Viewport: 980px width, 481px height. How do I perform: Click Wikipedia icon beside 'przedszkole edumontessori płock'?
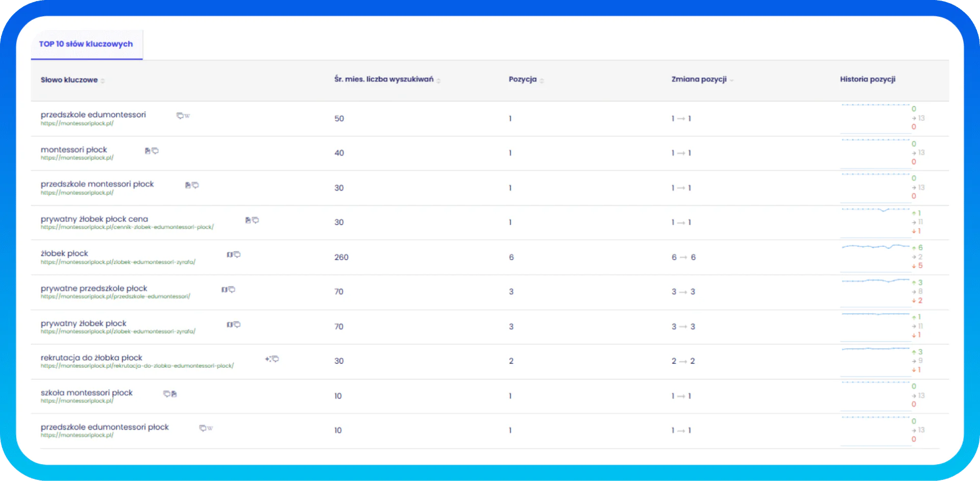tap(210, 428)
